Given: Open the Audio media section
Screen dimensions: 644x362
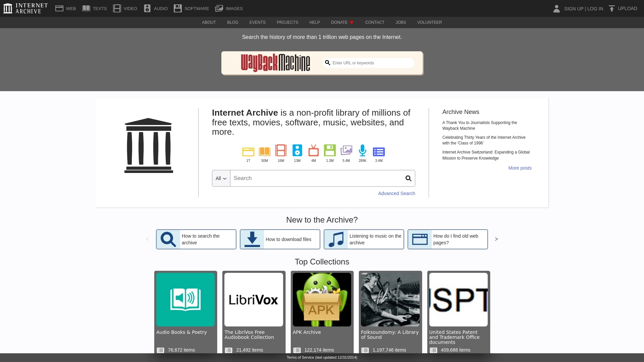Looking at the screenshot, I should click(156, 8).
